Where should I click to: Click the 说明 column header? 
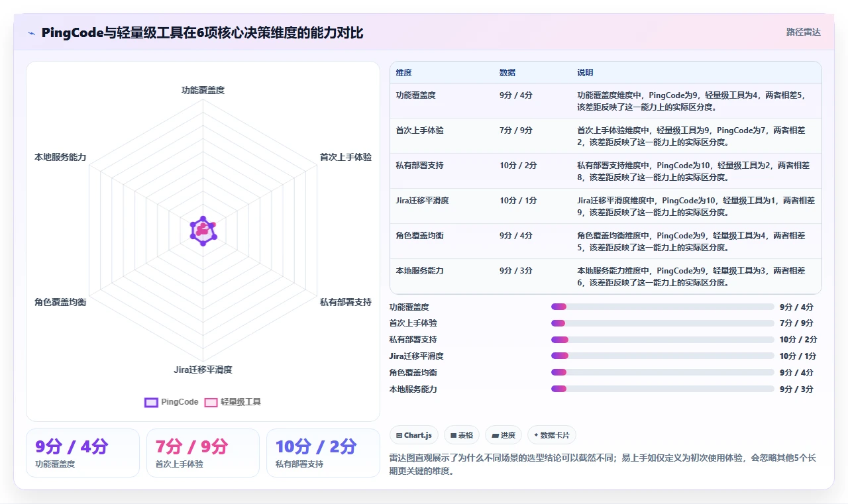(x=586, y=73)
